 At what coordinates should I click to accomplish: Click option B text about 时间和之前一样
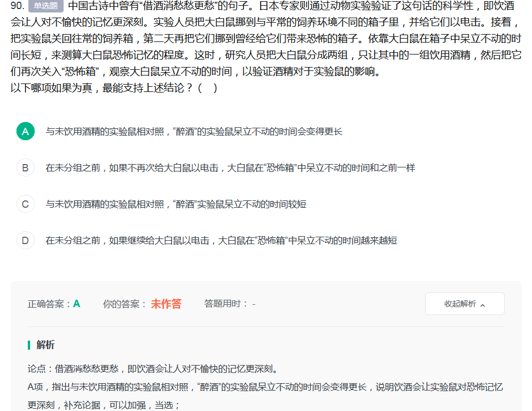[231, 168]
